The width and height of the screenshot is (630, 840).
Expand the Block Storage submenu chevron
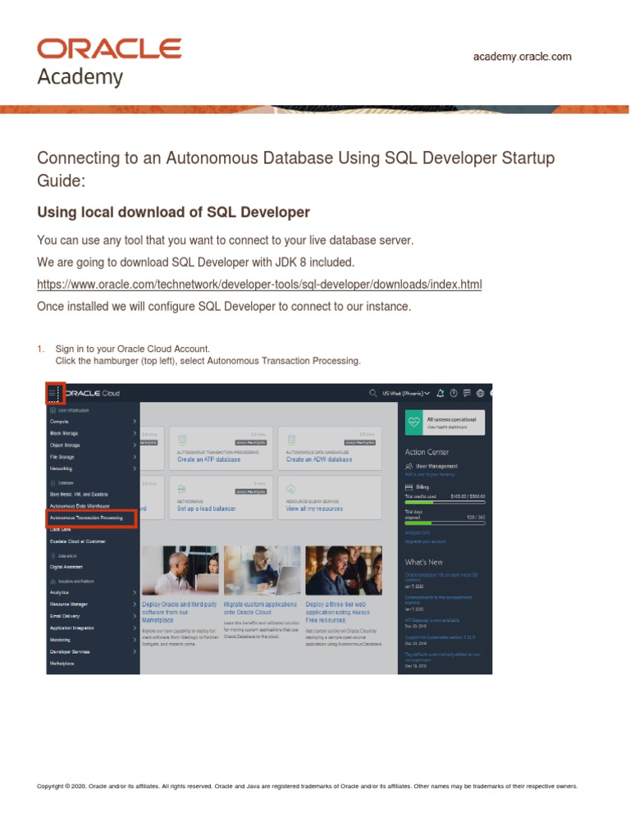pyautogui.click(x=135, y=433)
